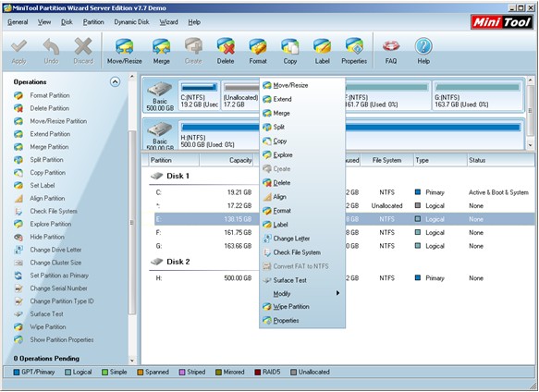
Task: Open the Disk menu
Action: (67, 22)
